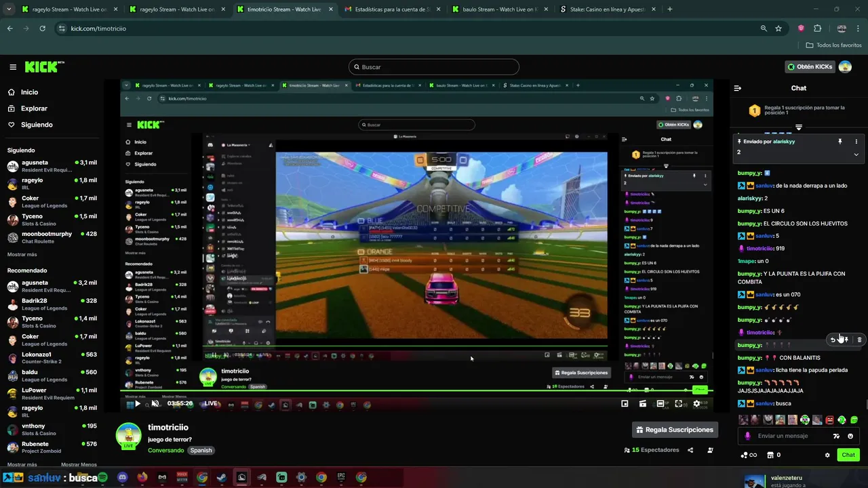This screenshot has height=488, width=868.
Task: Focus the 'Buscar' search field
Action: tap(434, 67)
